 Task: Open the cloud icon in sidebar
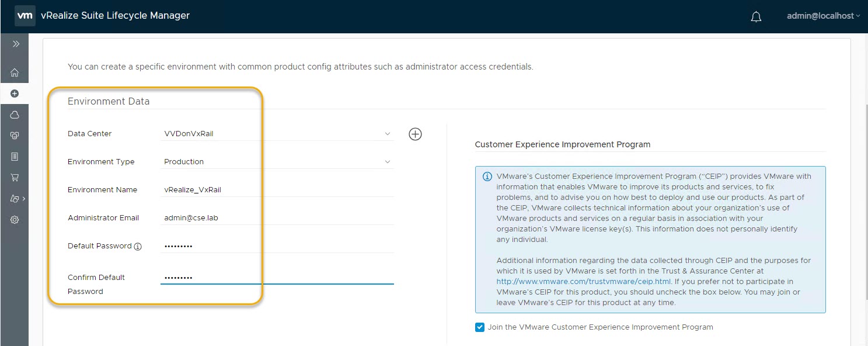tap(15, 115)
